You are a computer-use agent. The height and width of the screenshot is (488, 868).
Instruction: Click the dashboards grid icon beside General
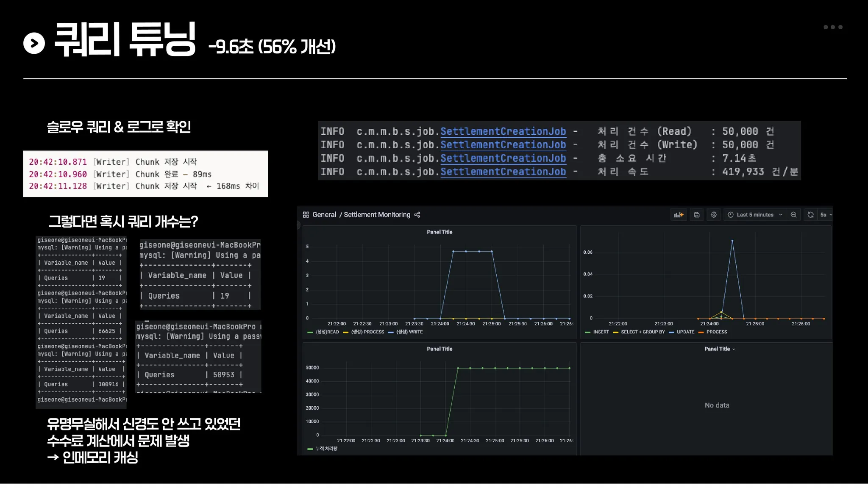306,215
